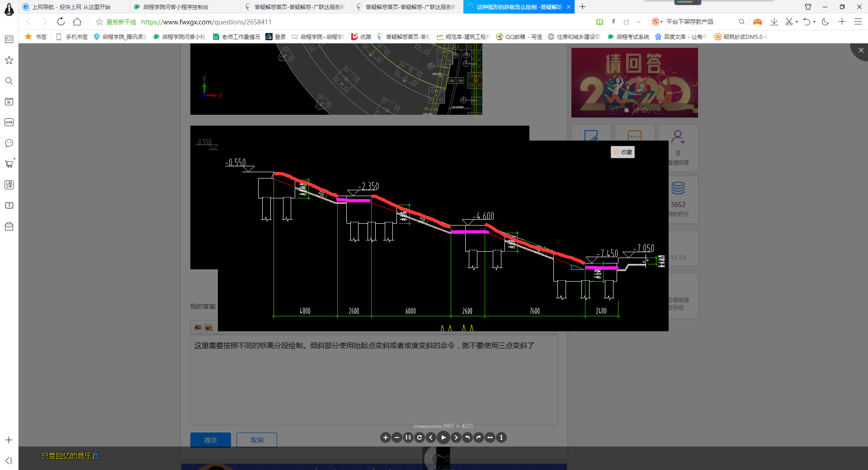Open the Sogou search engine dropdown

pos(657,22)
